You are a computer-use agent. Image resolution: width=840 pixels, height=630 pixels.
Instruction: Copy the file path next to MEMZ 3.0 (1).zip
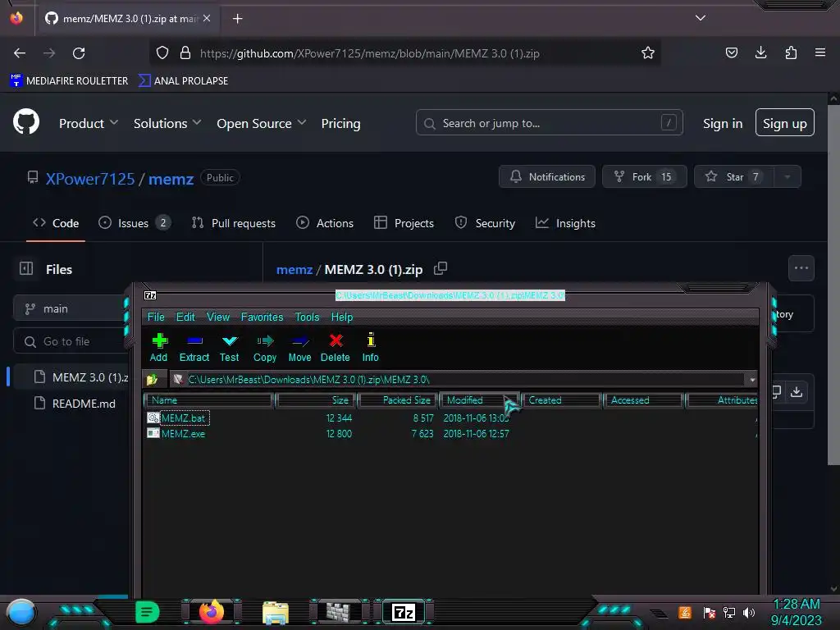441,268
